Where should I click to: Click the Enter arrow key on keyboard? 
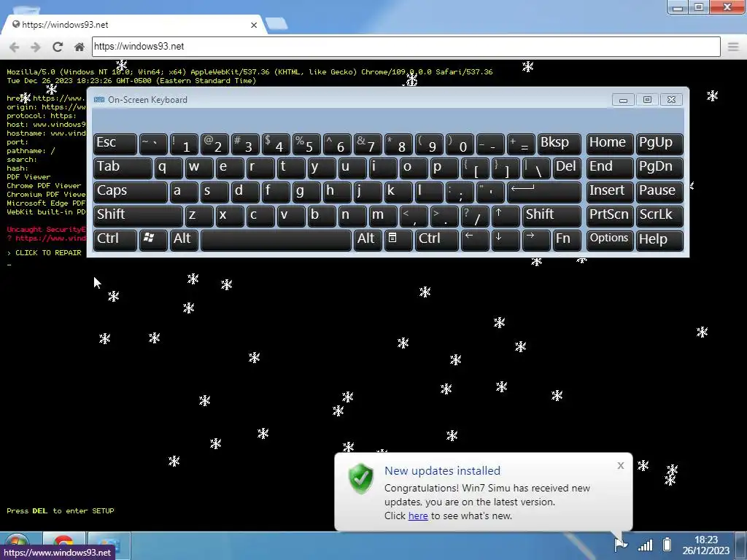tap(544, 192)
